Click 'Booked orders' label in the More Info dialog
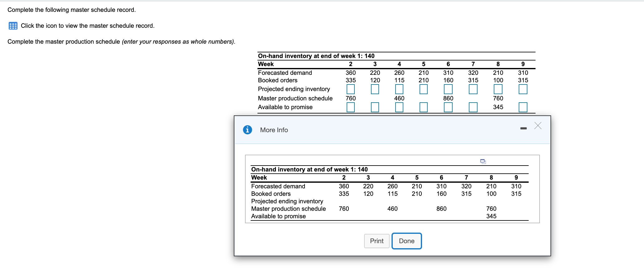Image resolution: width=644 pixels, height=280 pixels. (x=271, y=194)
